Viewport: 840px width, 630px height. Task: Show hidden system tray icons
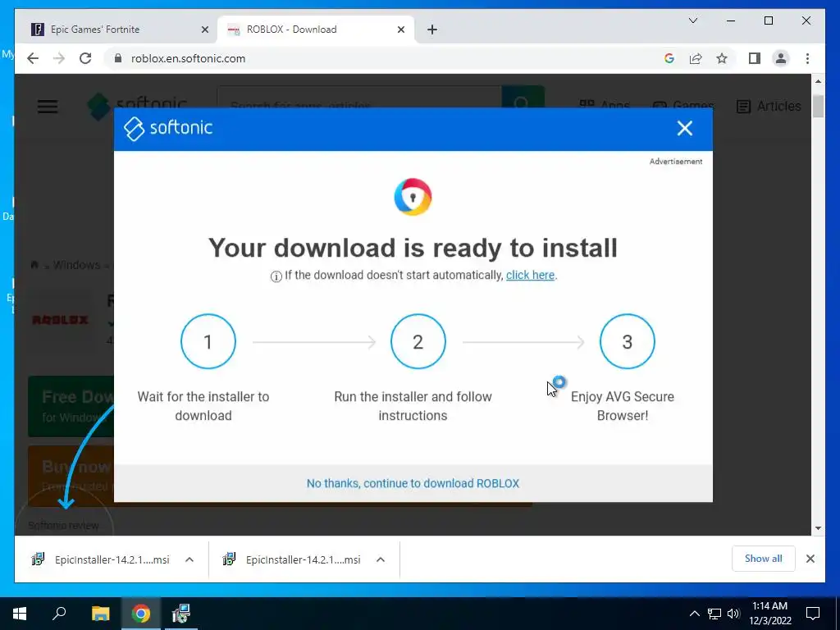pos(694,614)
